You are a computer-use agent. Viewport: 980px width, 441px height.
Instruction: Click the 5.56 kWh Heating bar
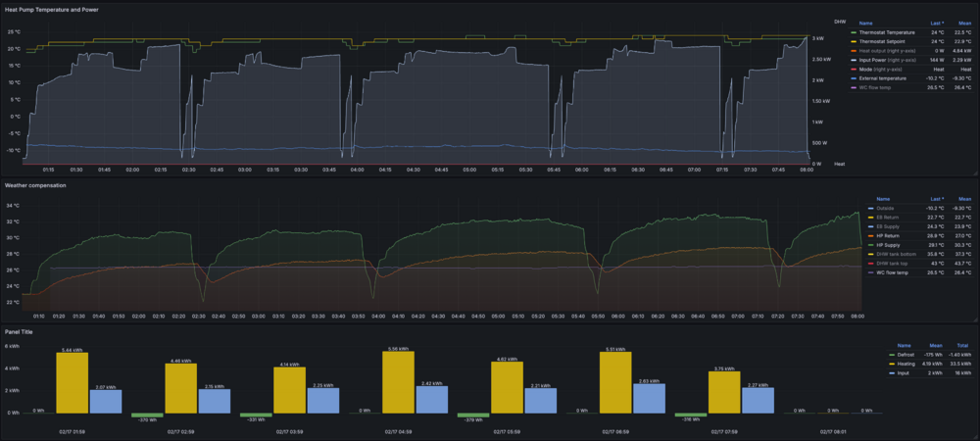(398, 382)
